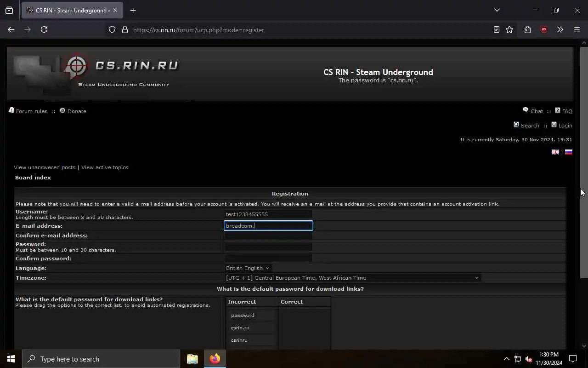Select the 'csrinru' answer option

(252, 340)
